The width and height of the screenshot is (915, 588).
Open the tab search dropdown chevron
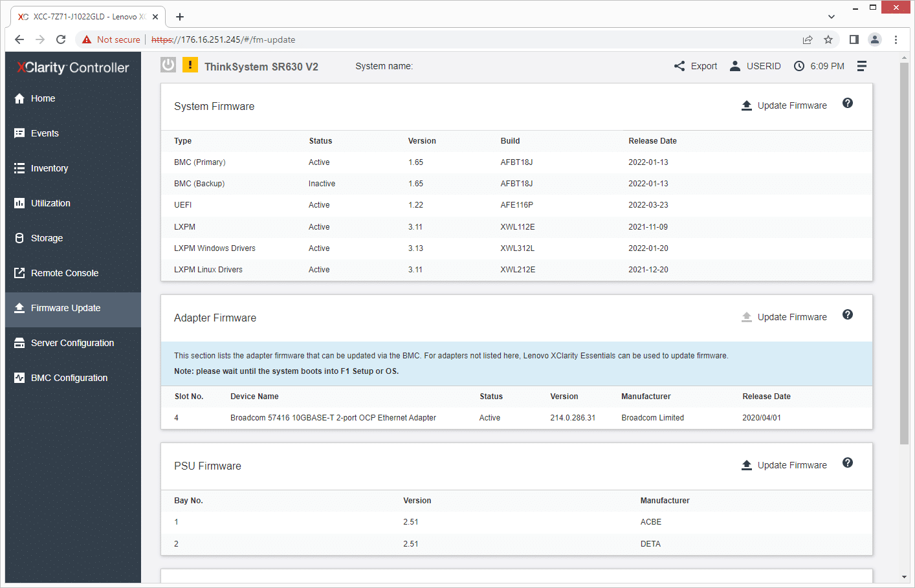tap(832, 17)
